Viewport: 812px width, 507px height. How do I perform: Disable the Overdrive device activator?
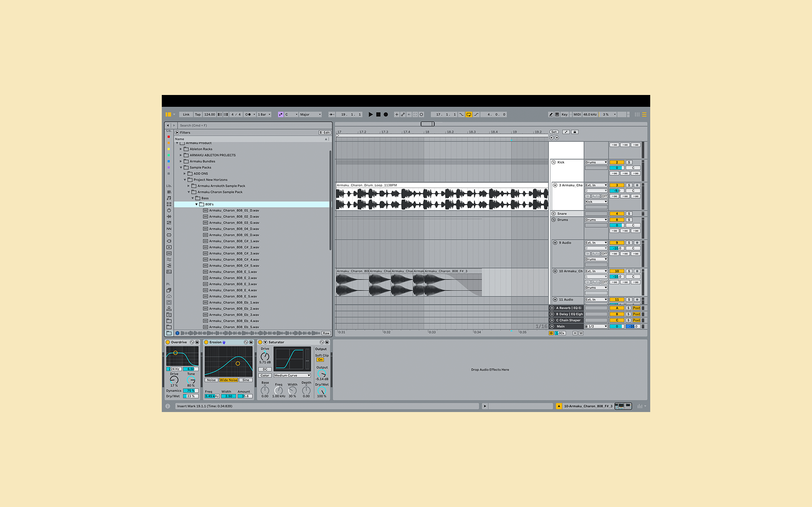[168, 342]
